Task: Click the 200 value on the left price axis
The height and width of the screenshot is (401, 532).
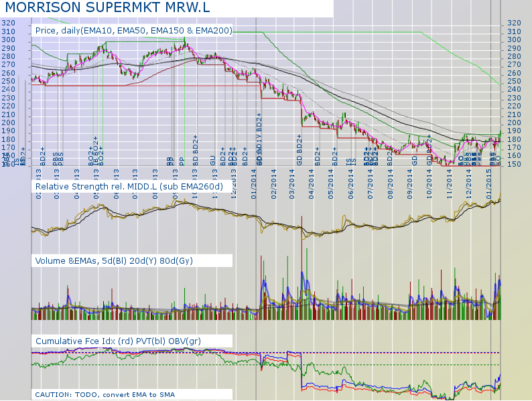Action: [x=9, y=123]
